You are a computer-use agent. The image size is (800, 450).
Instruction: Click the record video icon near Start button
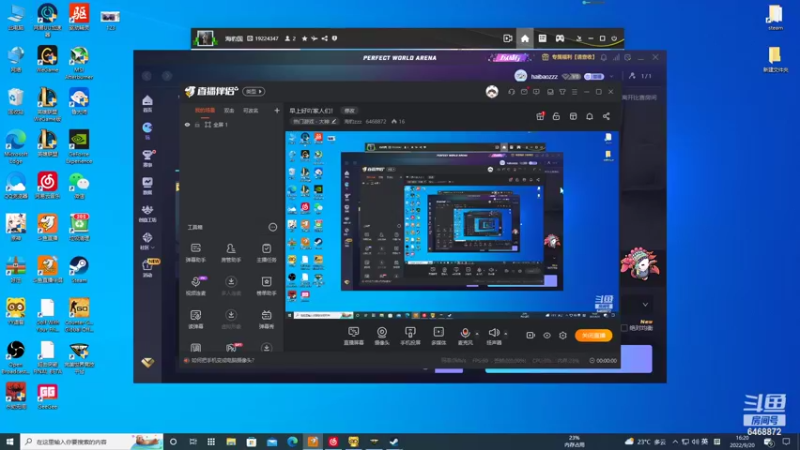(530, 335)
